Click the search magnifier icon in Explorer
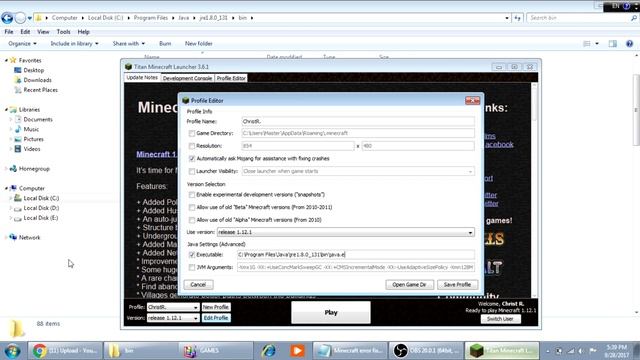The image size is (640, 360). 633,18
